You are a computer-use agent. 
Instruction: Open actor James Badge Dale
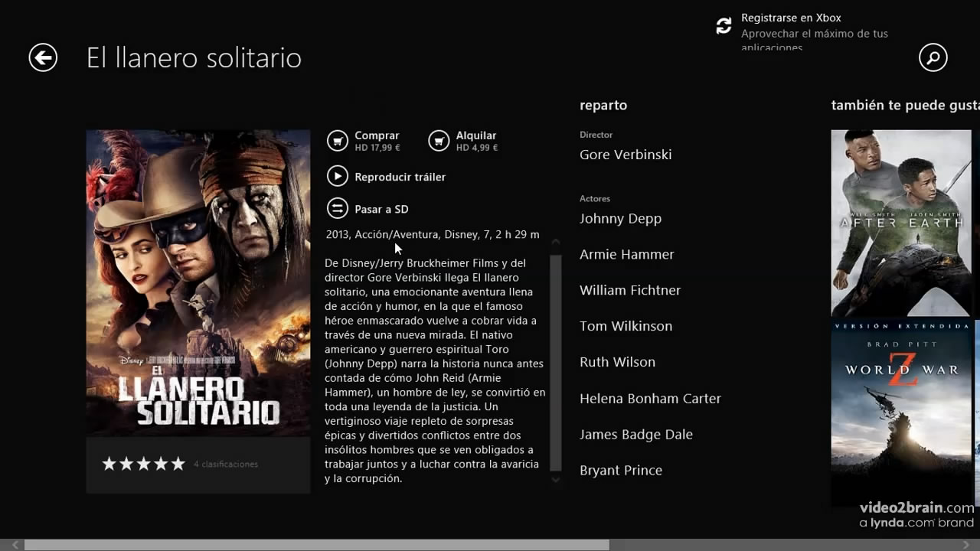(636, 435)
